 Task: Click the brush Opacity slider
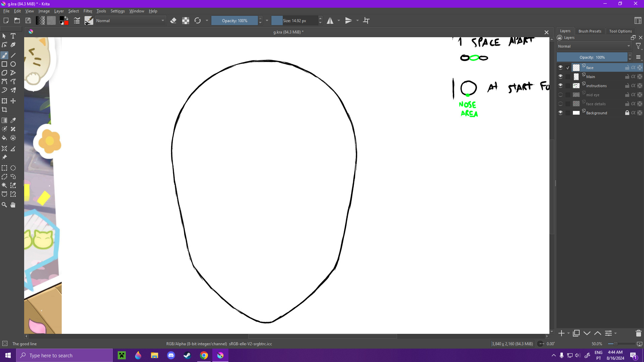coord(234,21)
